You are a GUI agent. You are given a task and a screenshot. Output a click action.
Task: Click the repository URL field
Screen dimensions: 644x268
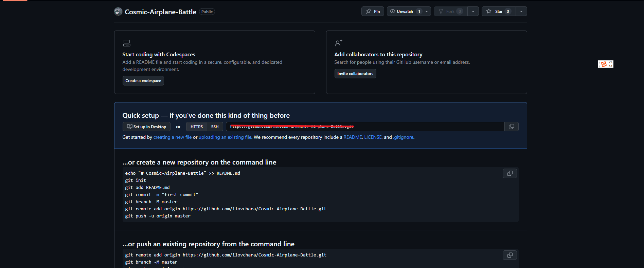pos(365,127)
